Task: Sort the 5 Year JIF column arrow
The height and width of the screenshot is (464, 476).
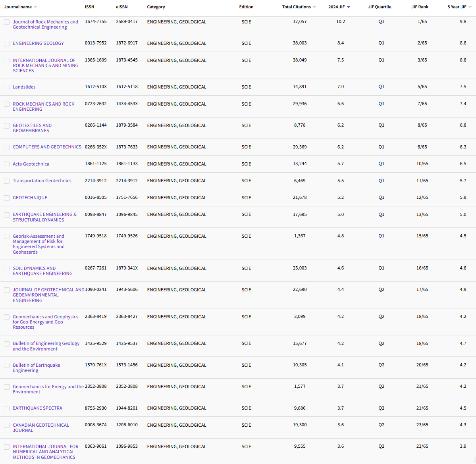Action: [470, 7]
